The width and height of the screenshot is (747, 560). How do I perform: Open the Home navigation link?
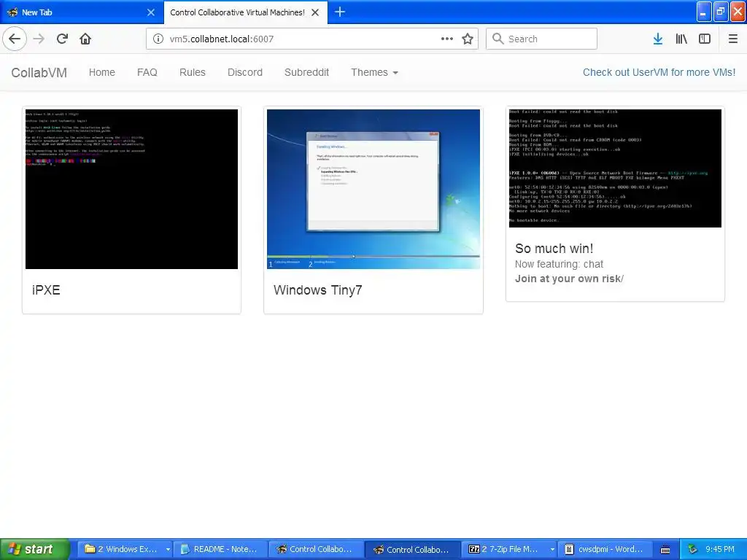pos(102,72)
